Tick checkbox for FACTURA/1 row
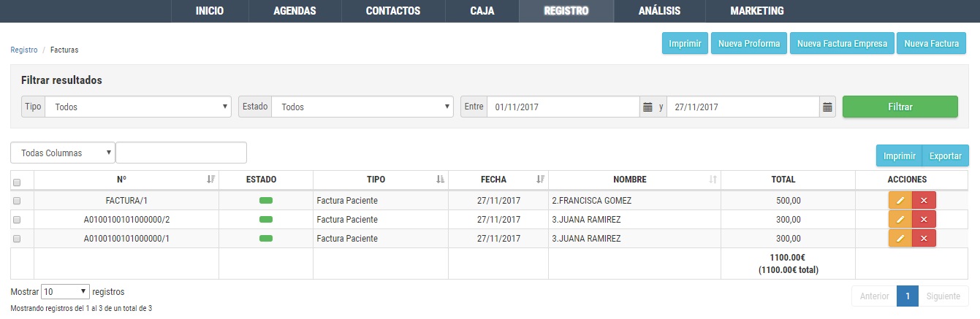 17,201
